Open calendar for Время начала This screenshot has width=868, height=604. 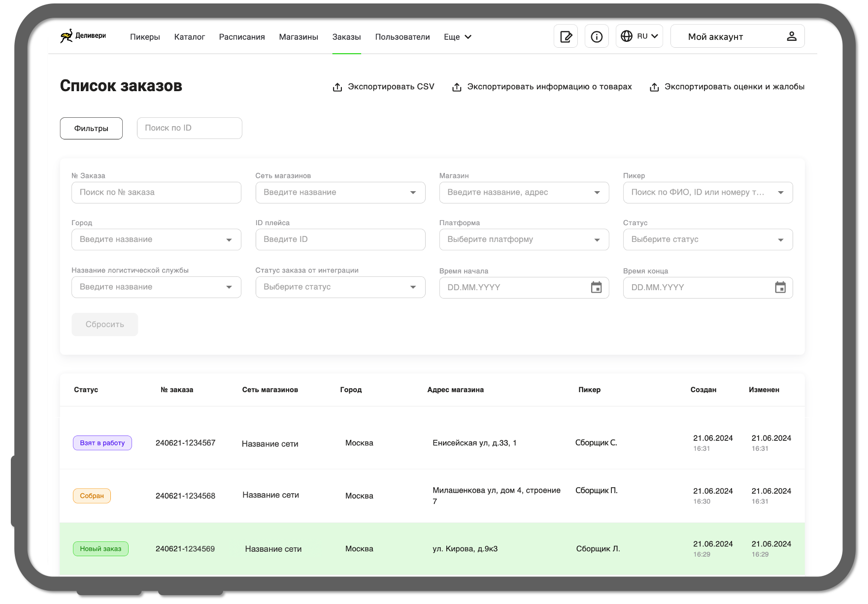pos(596,287)
